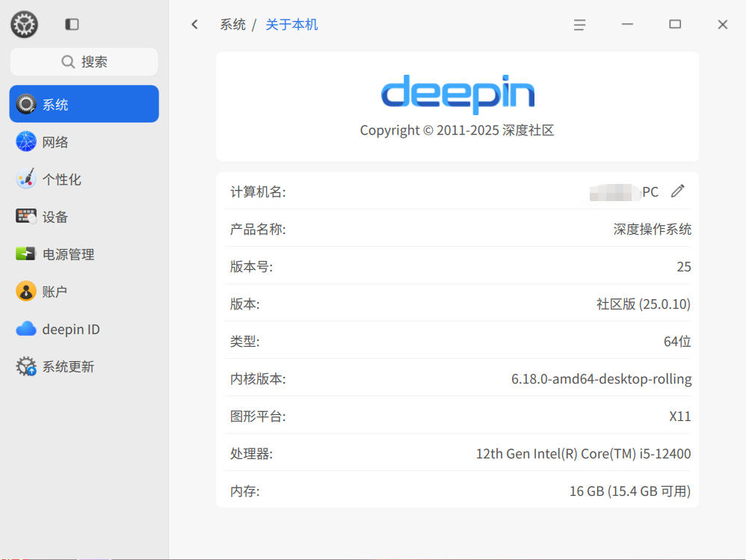Click the 内核版本 label
Viewport: 746px width, 560px height.
(x=258, y=379)
